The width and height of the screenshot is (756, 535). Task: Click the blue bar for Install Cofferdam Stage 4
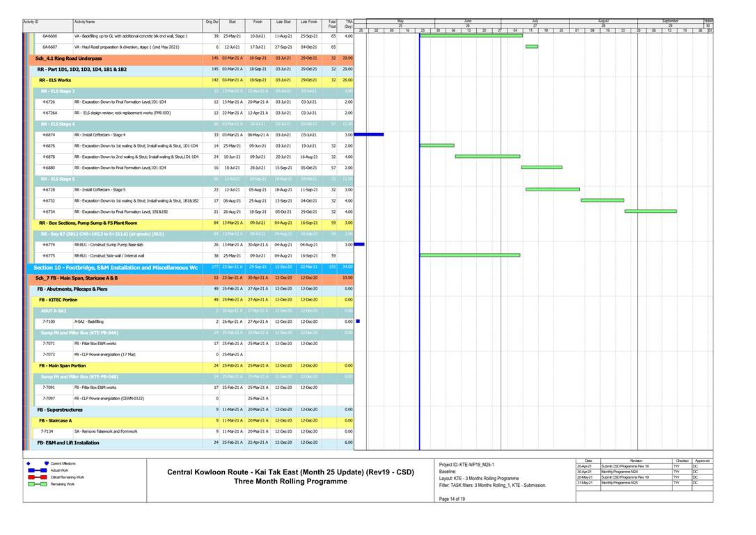369,134
